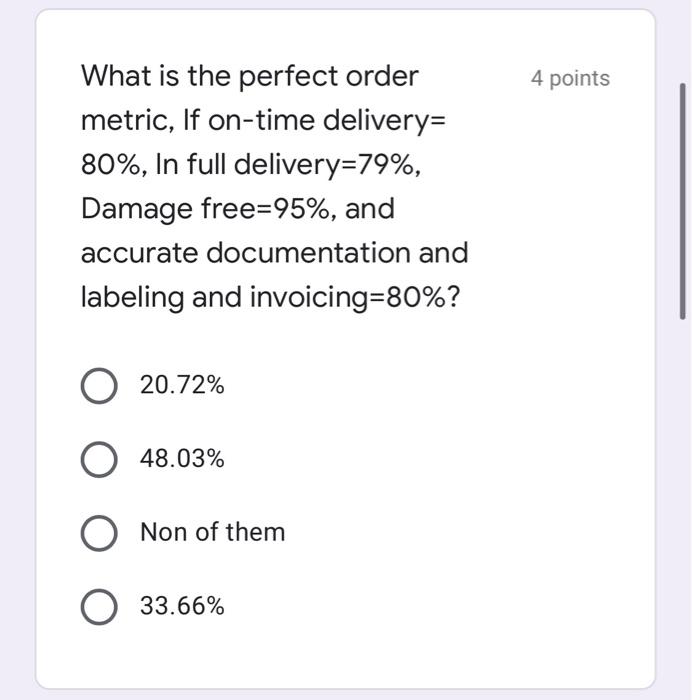Click the 'What is the perfect order' line
Viewport: 692px width, 700px height.
tap(250, 76)
